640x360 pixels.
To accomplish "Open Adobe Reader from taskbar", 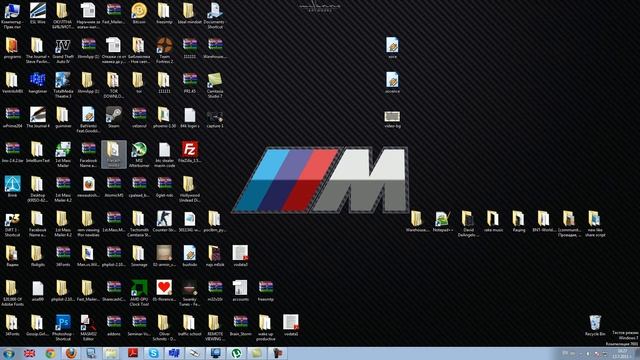I will 133,353.
